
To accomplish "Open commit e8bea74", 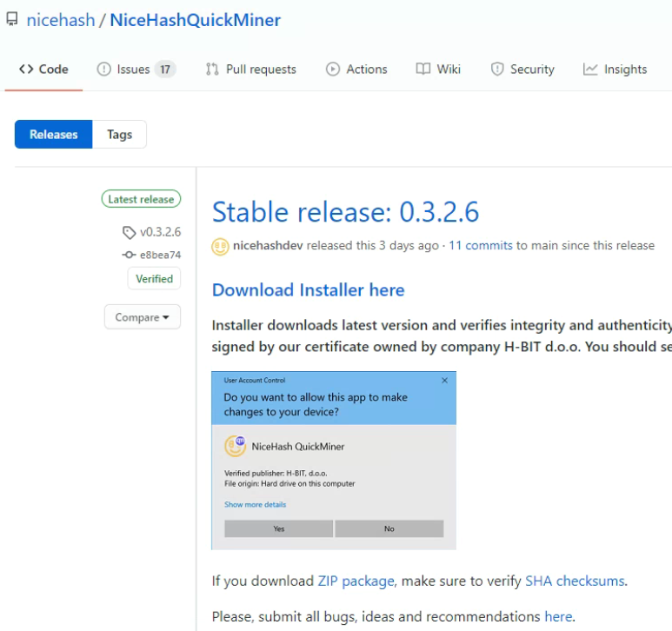I will (160, 255).
